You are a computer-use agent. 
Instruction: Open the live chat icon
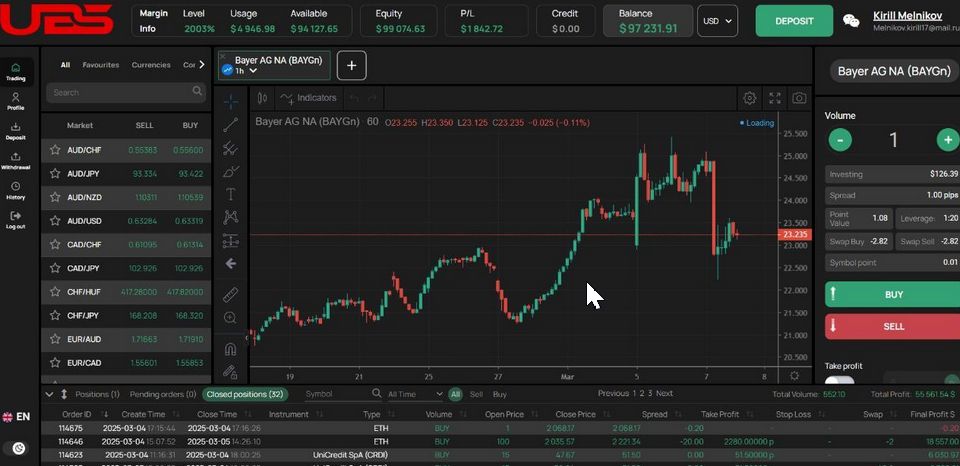[x=851, y=21]
